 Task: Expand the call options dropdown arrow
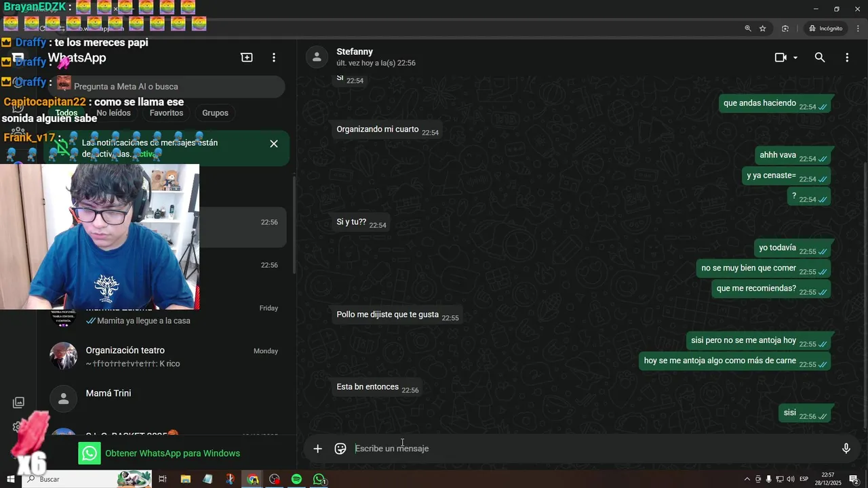pos(795,58)
